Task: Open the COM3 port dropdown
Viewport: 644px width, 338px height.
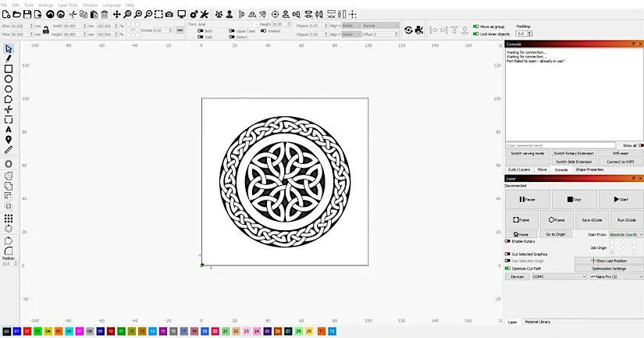Action: [559, 277]
